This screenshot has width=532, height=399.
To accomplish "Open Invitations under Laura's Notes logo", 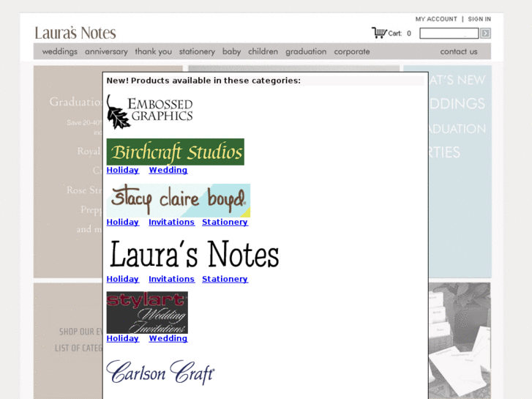I will click(172, 279).
